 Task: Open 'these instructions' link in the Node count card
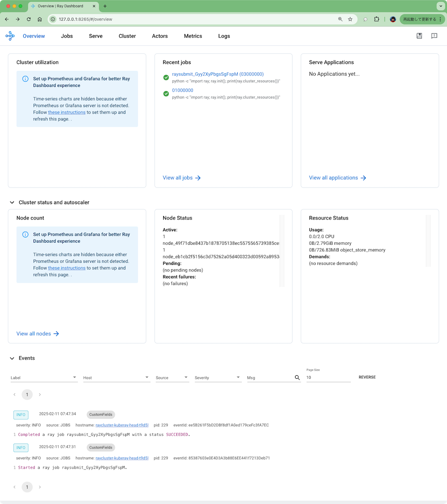tap(66, 268)
